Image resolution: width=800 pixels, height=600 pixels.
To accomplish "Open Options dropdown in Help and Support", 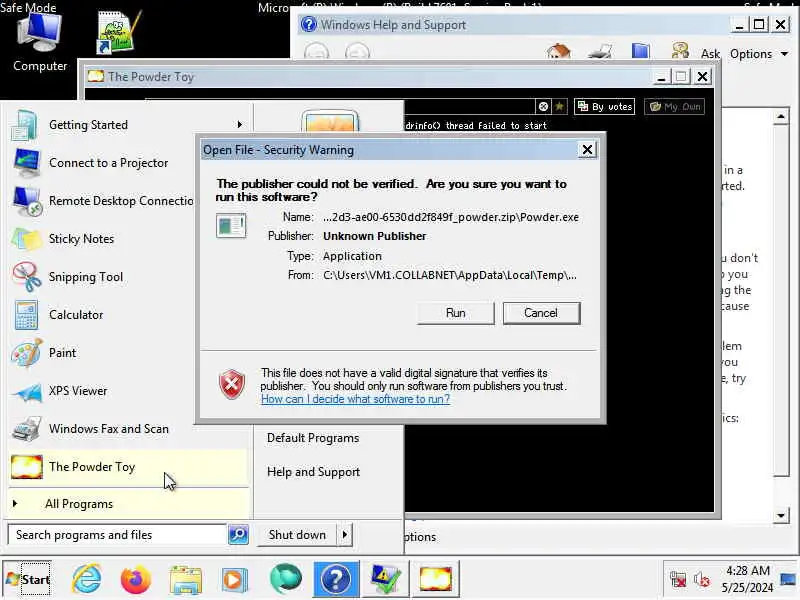I will click(x=759, y=54).
